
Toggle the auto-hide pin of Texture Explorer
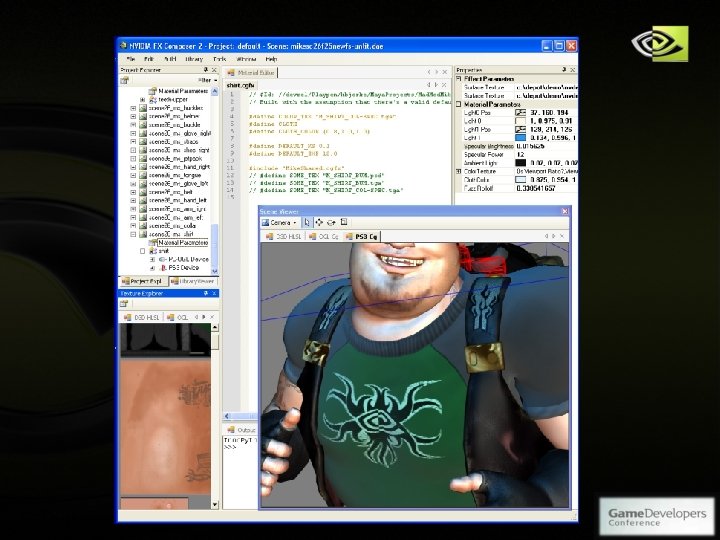point(206,293)
